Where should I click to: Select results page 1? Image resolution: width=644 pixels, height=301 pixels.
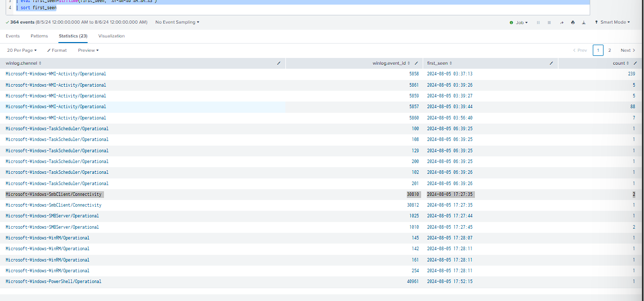[598, 50]
